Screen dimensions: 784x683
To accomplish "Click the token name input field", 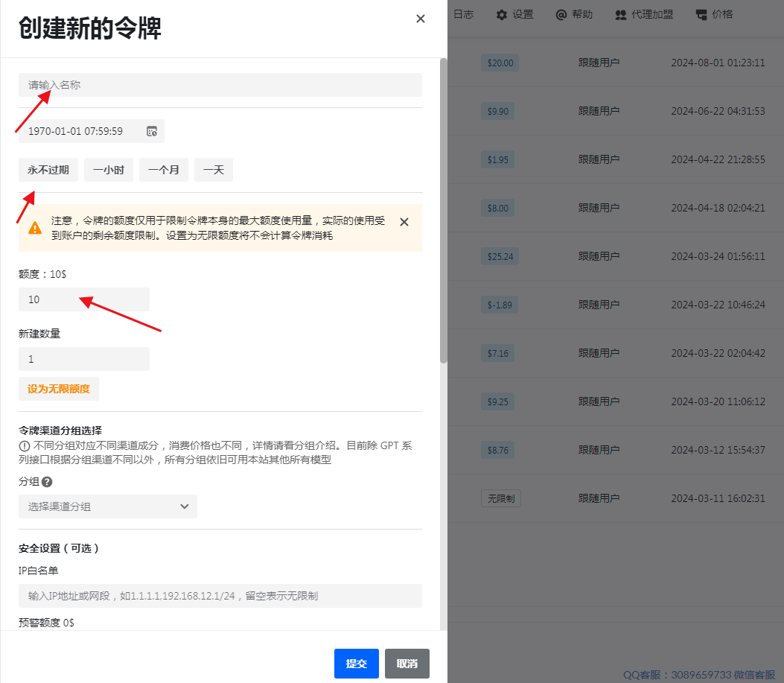I will pos(220,85).
